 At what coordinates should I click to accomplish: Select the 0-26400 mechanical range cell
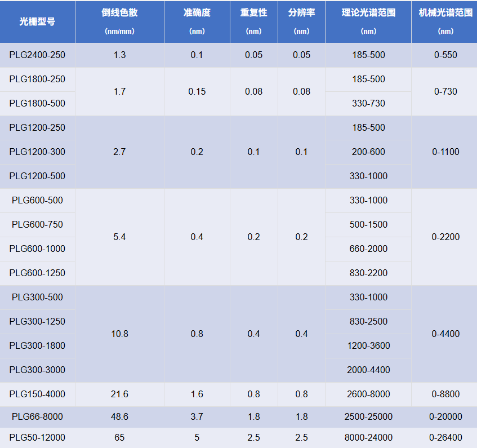click(445, 438)
